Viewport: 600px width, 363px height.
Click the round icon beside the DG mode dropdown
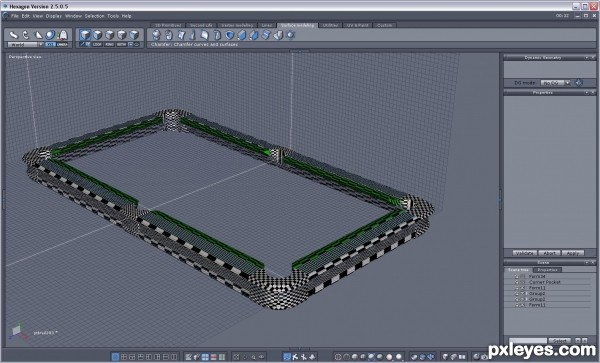pyautogui.click(x=579, y=83)
